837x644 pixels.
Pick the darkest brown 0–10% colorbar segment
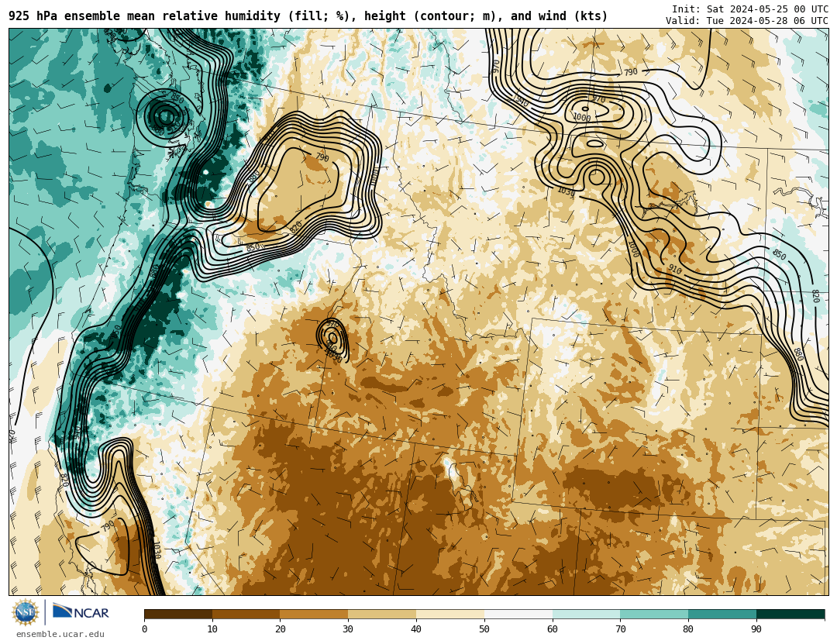[x=178, y=614]
